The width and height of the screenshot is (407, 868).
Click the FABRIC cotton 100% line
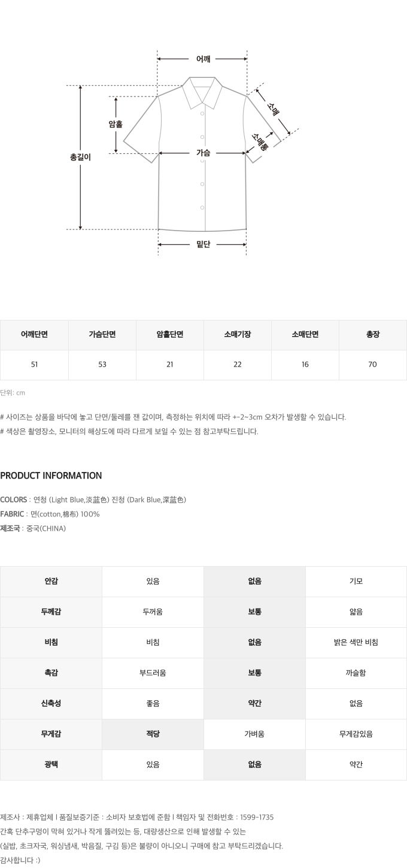[50, 514]
